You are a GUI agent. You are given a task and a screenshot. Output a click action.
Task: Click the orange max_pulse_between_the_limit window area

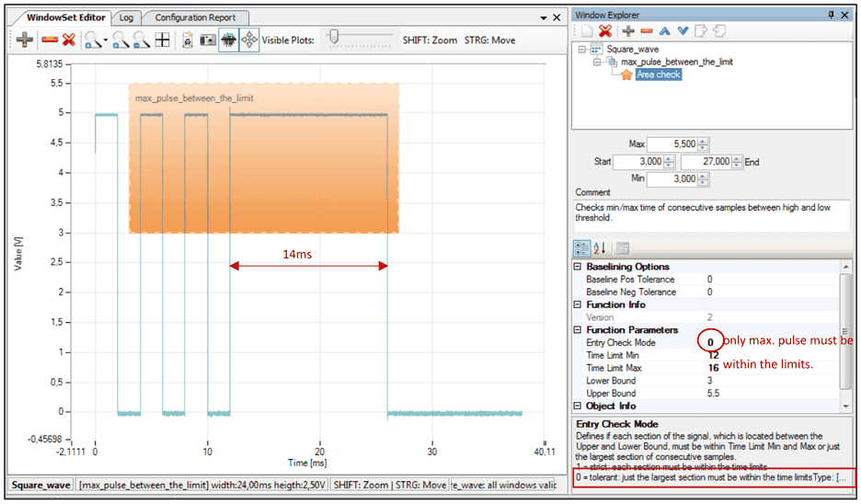[x=264, y=159]
